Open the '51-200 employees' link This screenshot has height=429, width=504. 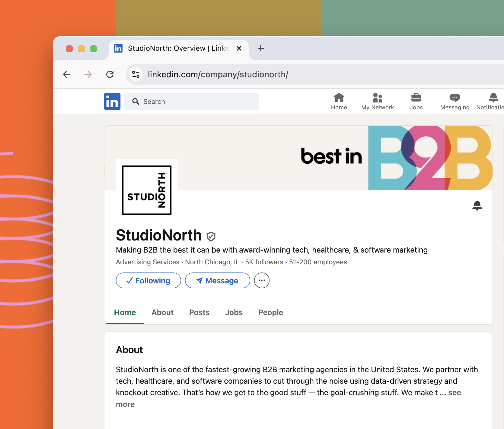coord(318,262)
